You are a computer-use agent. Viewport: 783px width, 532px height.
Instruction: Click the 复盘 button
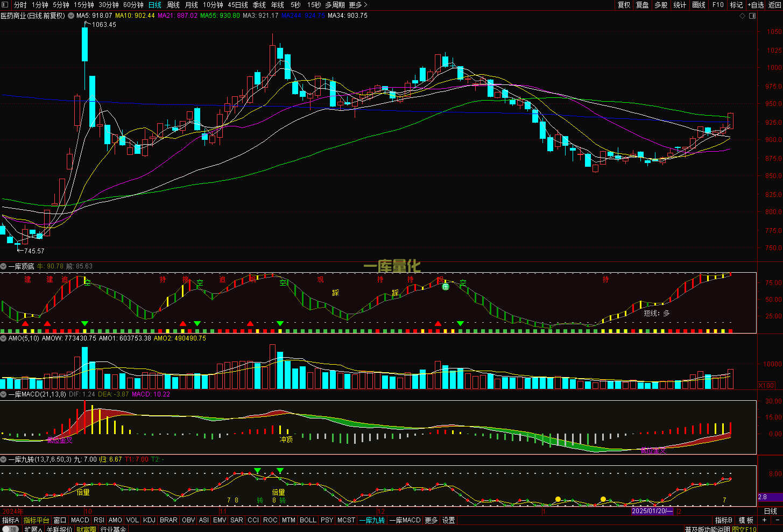tap(643, 5)
